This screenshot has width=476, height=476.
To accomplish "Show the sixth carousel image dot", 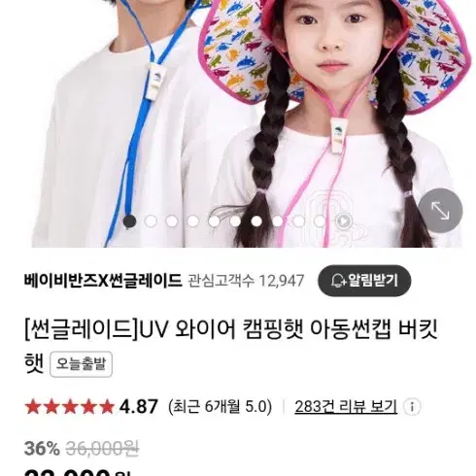I will click(235, 221).
